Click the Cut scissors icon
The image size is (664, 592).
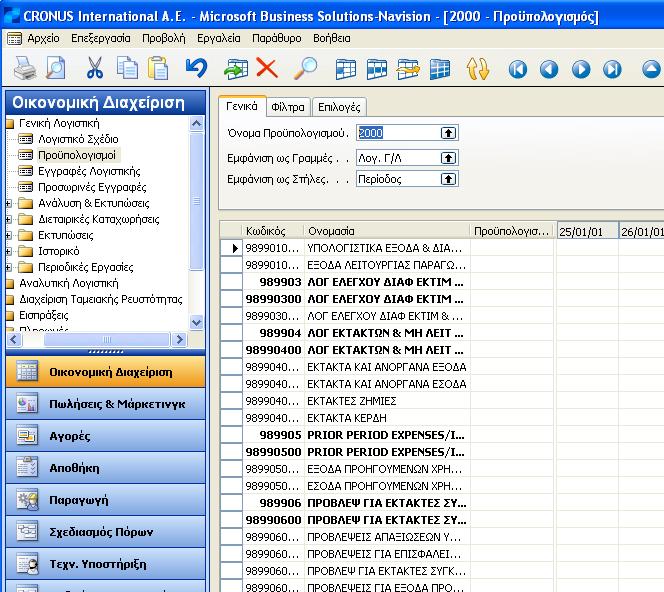(95, 68)
